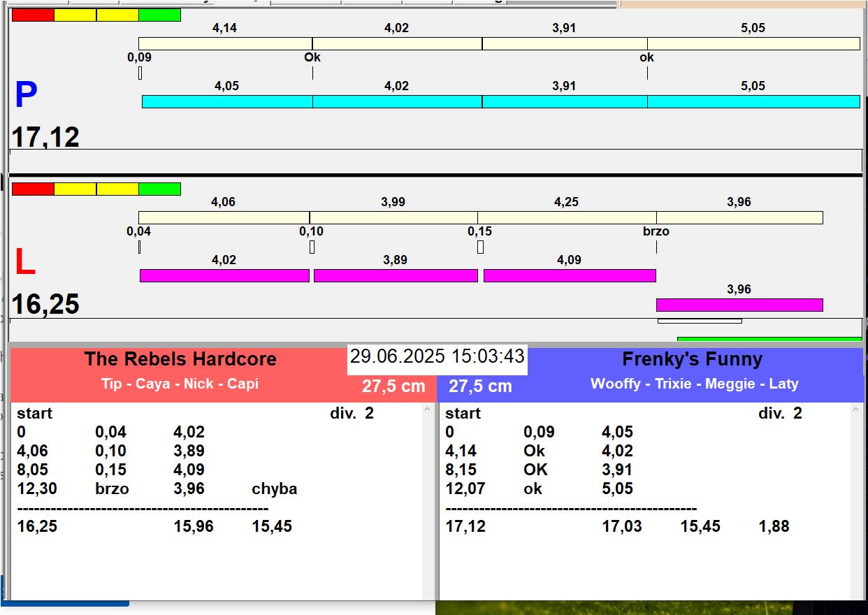The width and height of the screenshot is (868, 615).
Task: Click the "brzo" pass label in lane L
Action: 656,231
